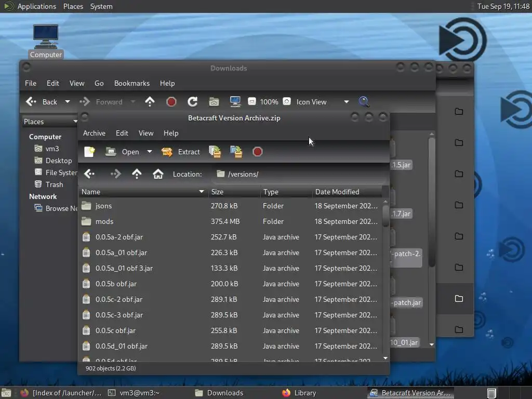Select 0.0.5c-2 obf.jar file

click(230, 300)
